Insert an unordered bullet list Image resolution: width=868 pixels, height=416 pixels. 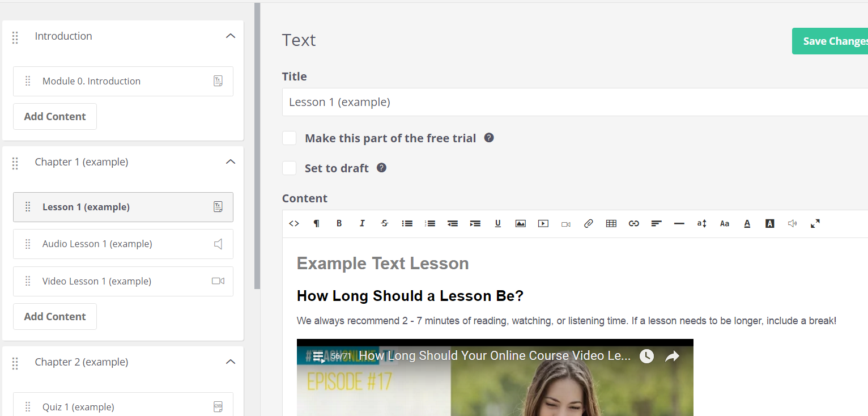coord(407,223)
